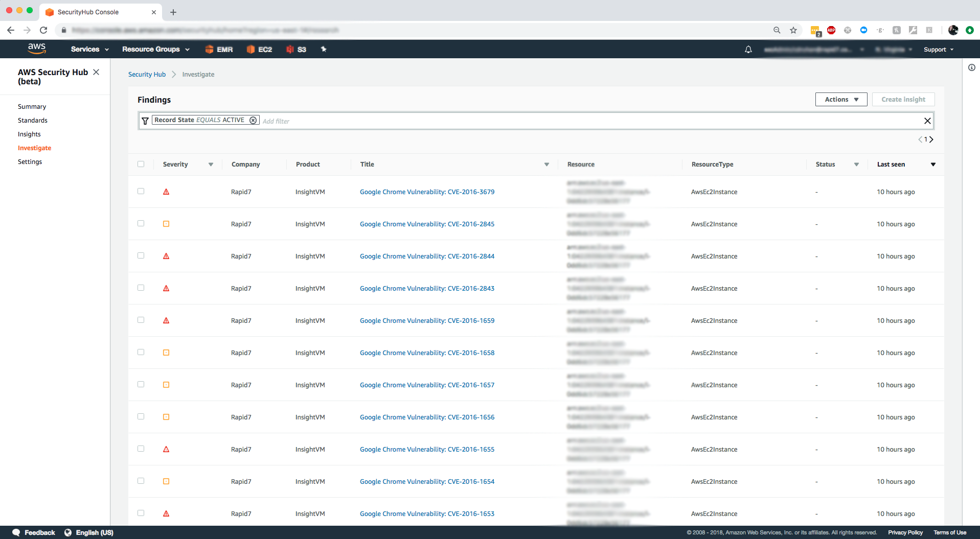The width and height of the screenshot is (980, 539).
Task: Open the Services menu dropdown
Action: pos(90,50)
